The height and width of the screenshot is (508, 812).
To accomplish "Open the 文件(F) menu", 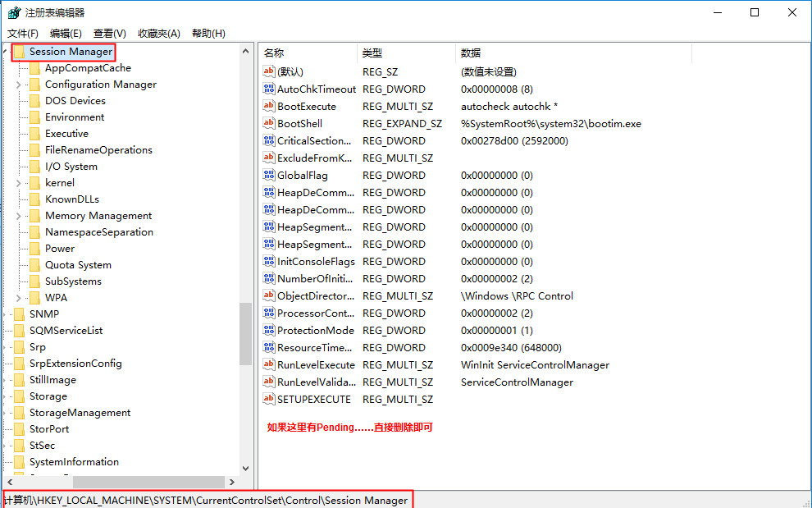I will coord(23,33).
